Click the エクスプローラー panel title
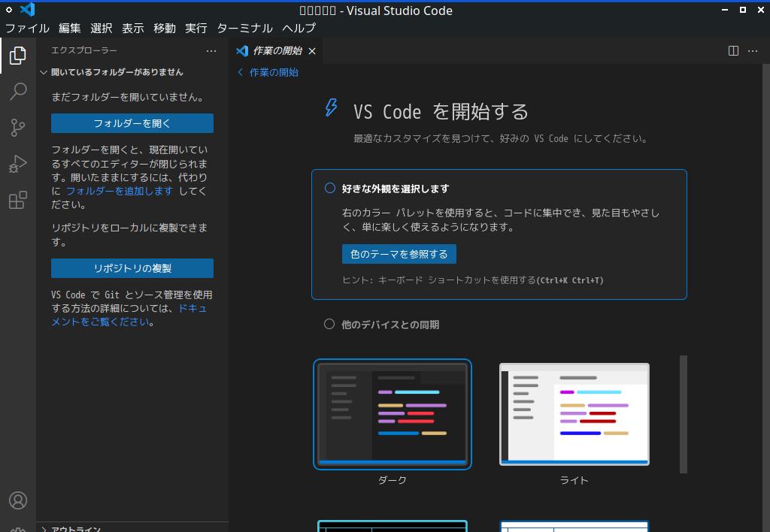Viewport: 770px width, 532px height. [84, 50]
